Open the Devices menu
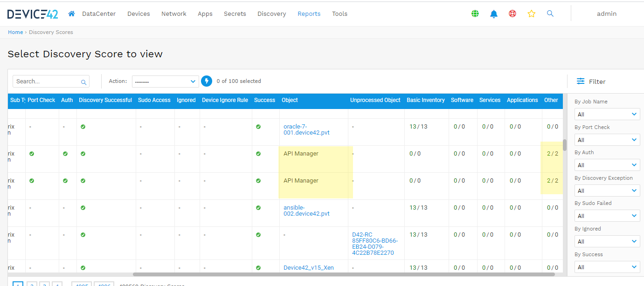This screenshot has width=644, height=286. point(138,14)
